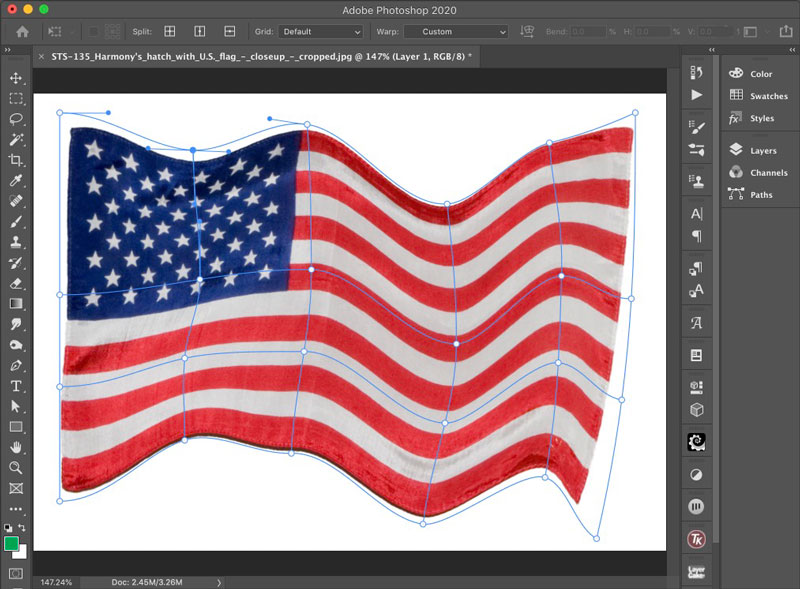Split the warp crosswise
This screenshot has width=800, height=589.
(x=170, y=32)
